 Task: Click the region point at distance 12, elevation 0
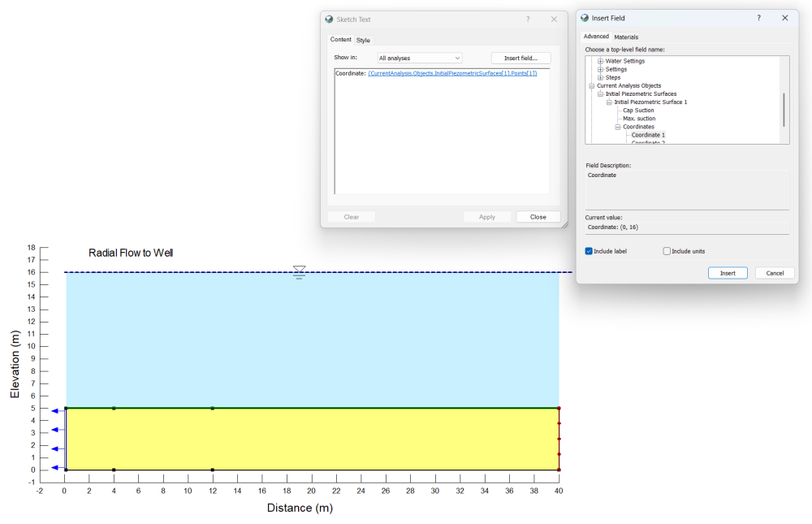click(212, 470)
